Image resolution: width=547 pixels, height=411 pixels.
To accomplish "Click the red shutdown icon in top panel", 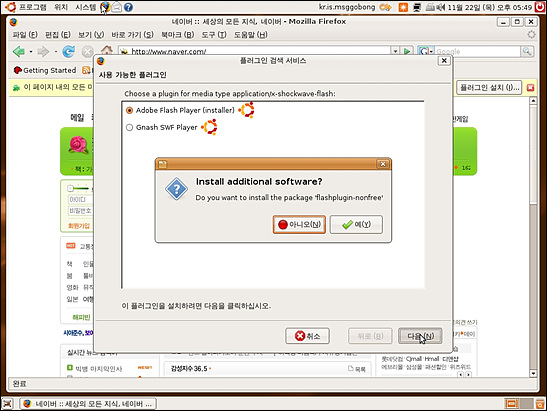I will tap(540, 7).
